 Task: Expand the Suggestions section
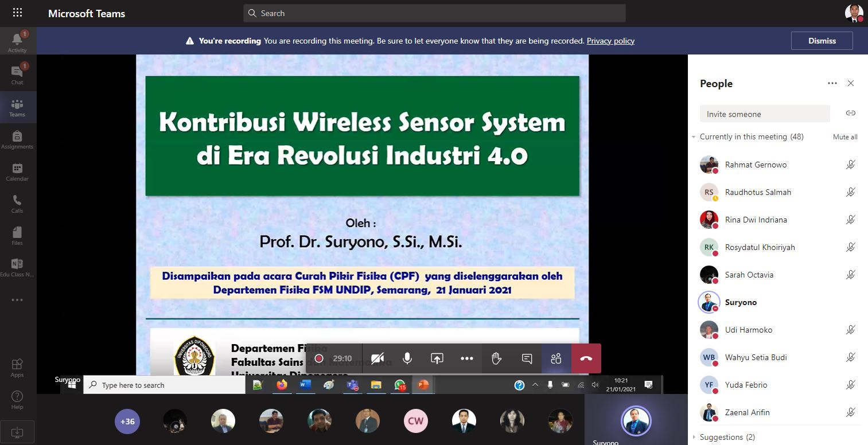pos(694,437)
